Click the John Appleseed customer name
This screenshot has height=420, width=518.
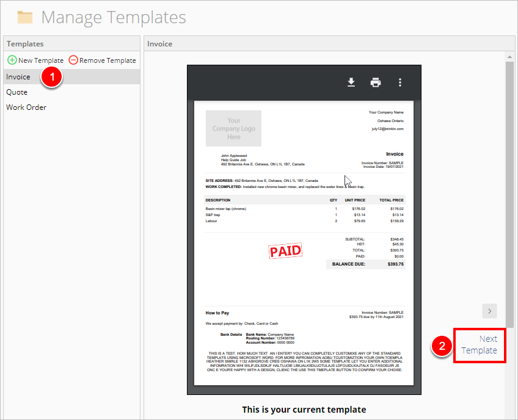[x=234, y=156]
